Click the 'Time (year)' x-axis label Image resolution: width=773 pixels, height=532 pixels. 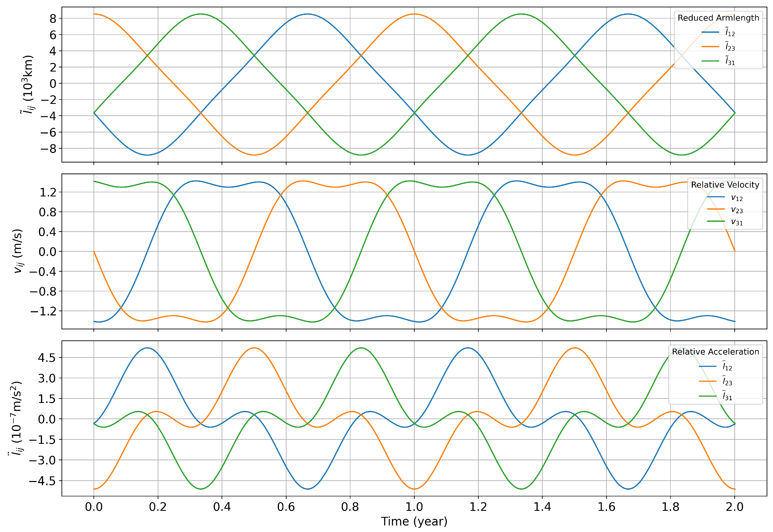tap(414, 521)
